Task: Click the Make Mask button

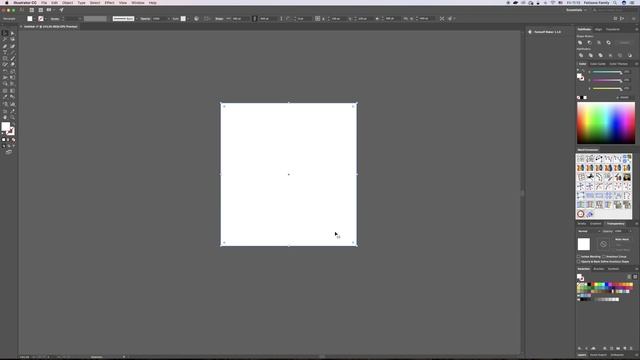Action: 622,240
